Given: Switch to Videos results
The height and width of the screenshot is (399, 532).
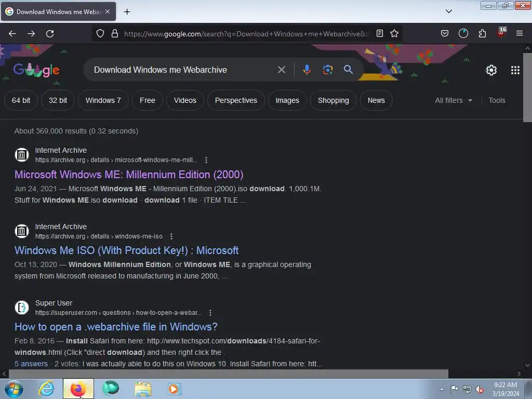Looking at the screenshot, I should (185, 100).
